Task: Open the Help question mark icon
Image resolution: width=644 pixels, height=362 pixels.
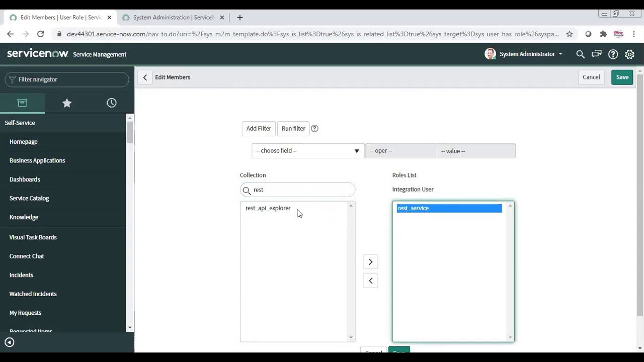Action: pyautogui.click(x=613, y=54)
